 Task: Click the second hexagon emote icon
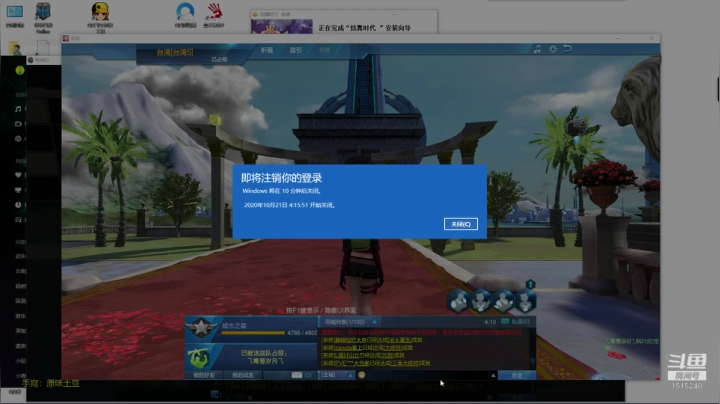point(481,301)
